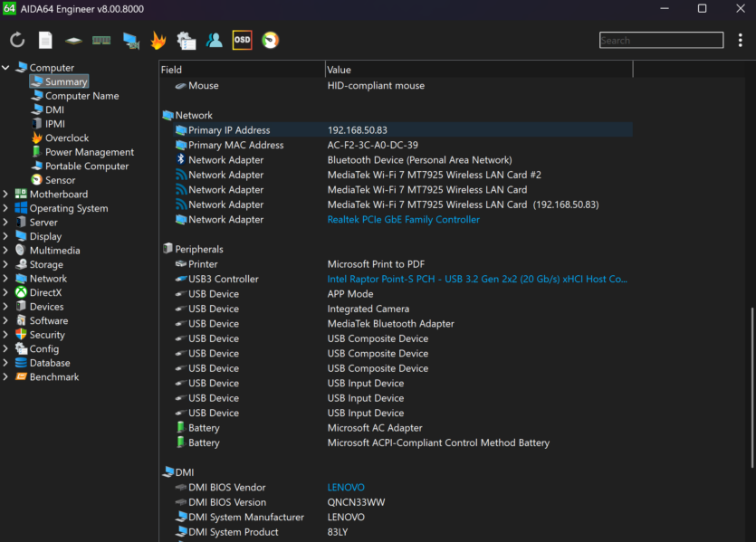The image size is (756, 542).
Task: Select the Software tree item
Action: 42,320
